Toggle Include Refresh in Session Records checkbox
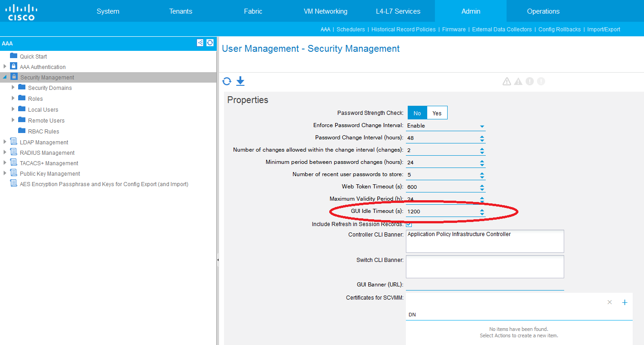This screenshot has height=345, width=644. (409, 224)
